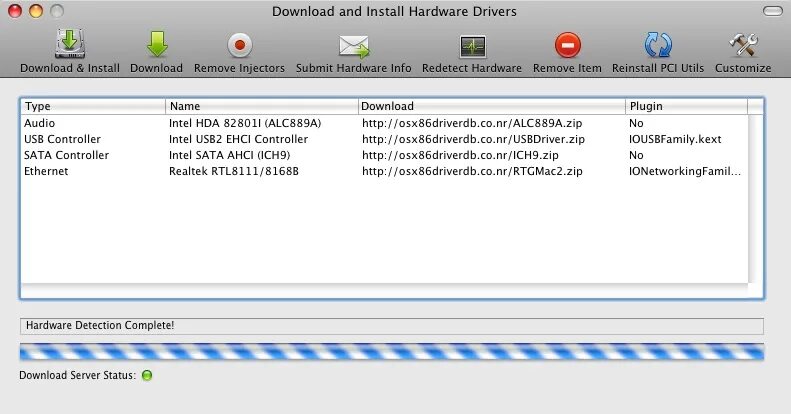The height and width of the screenshot is (414, 791).
Task: Click the ALC889A.zip download URL
Action: (472, 123)
